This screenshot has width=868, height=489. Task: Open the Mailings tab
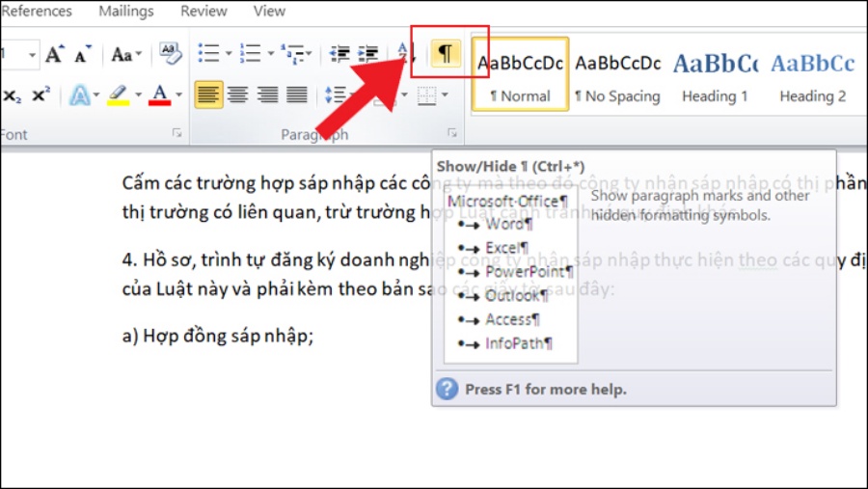125,12
